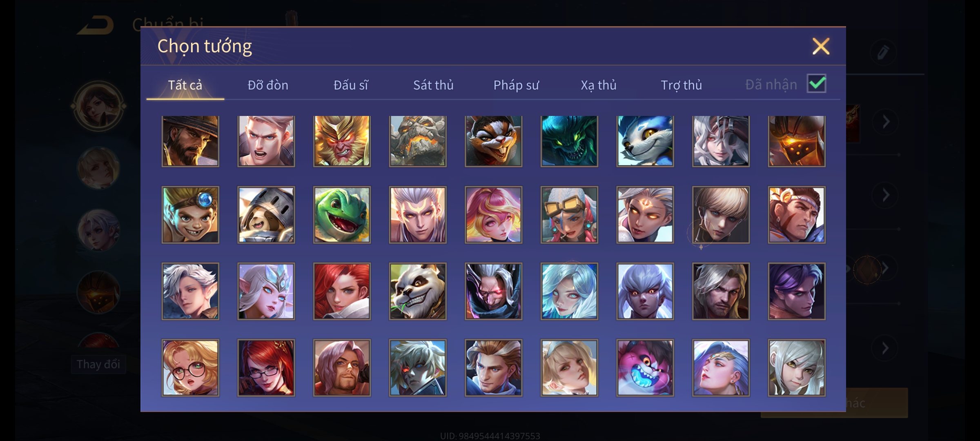
Task: Select the stone golem hero portrait
Action: click(x=417, y=141)
